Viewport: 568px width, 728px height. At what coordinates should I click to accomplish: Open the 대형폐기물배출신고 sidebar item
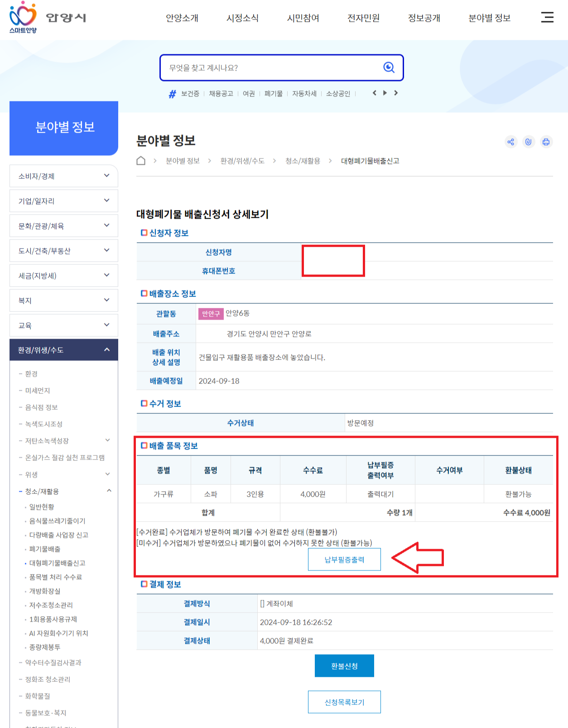tap(58, 563)
